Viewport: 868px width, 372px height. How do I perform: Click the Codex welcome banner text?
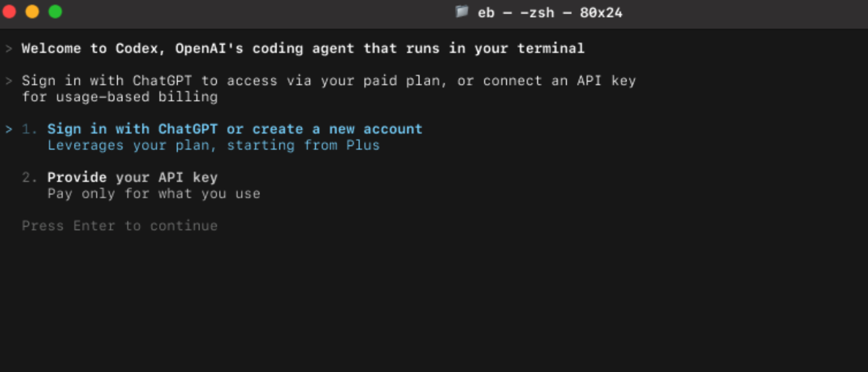pos(302,48)
